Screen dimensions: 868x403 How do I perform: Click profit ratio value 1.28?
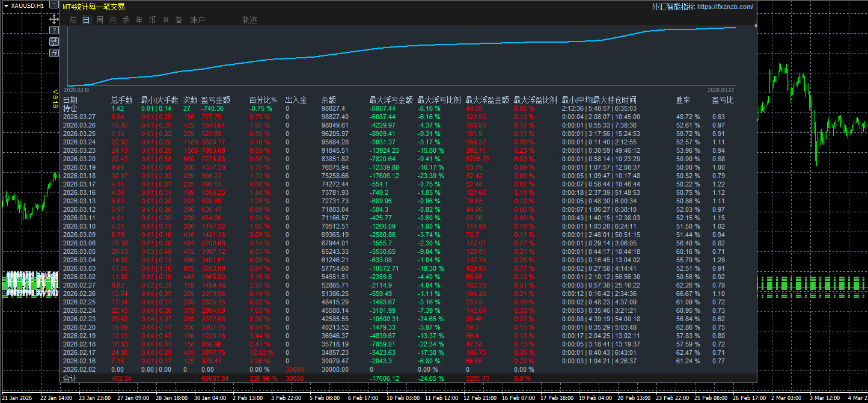(x=718, y=260)
